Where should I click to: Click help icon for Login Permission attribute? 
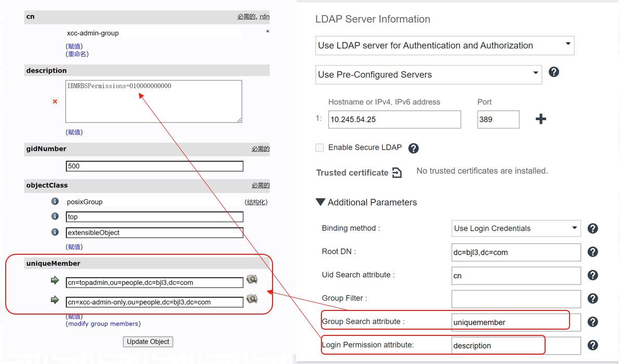click(592, 345)
